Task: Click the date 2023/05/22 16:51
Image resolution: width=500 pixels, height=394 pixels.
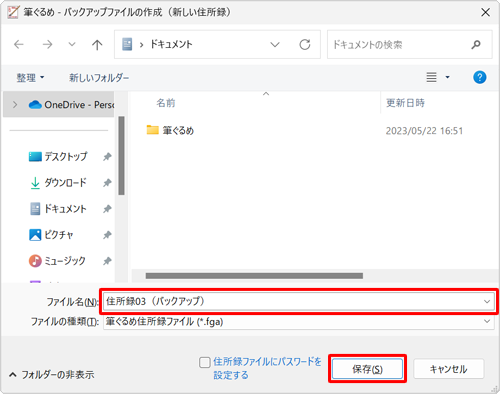Action: [x=424, y=131]
